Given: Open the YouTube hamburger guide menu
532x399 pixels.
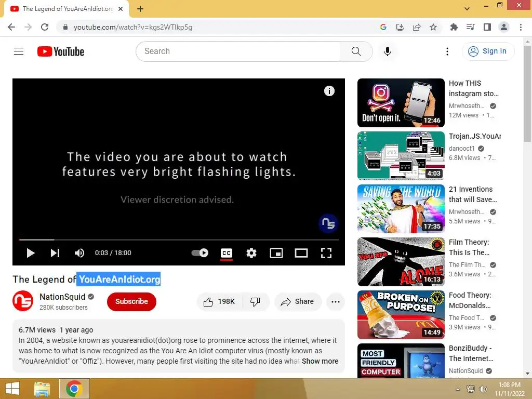Looking at the screenshot, I should [x=19, y=51].
